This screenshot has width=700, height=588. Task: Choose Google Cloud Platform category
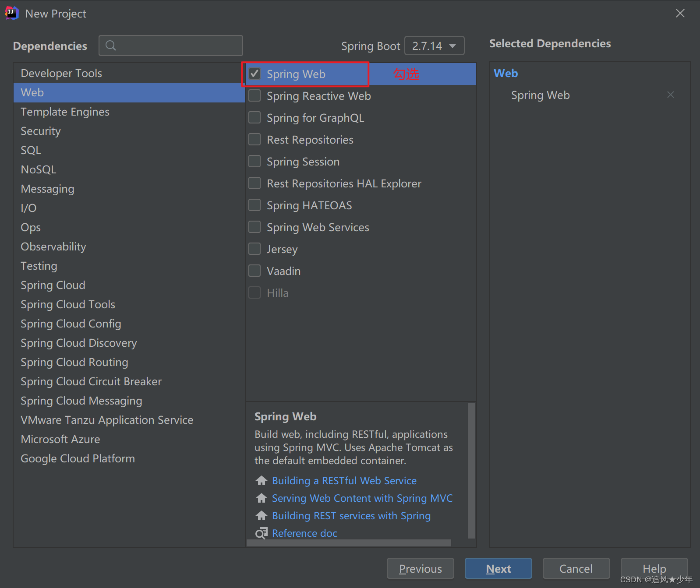[129, 458]
